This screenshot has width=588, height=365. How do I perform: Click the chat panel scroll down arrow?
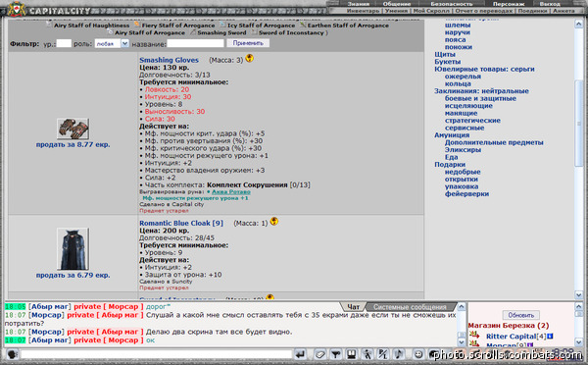[462, 342]
